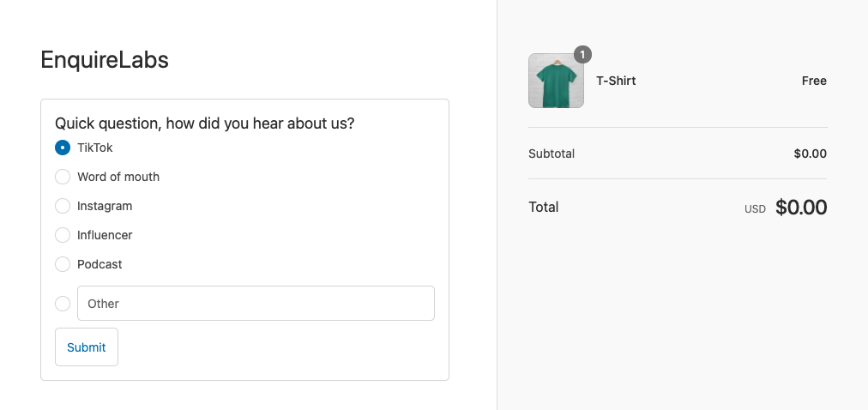The image size is (868, 410).
Task: Select the Instagram radio button
Action: (x=63, y=206)
